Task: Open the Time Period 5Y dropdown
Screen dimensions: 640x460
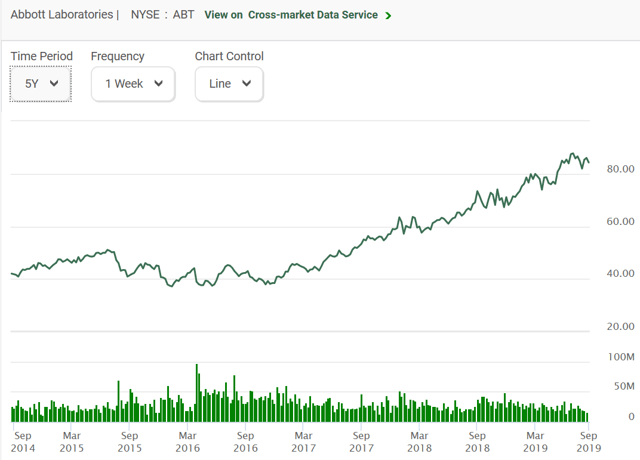Action: pyautogui.click(x=41, y=84)
